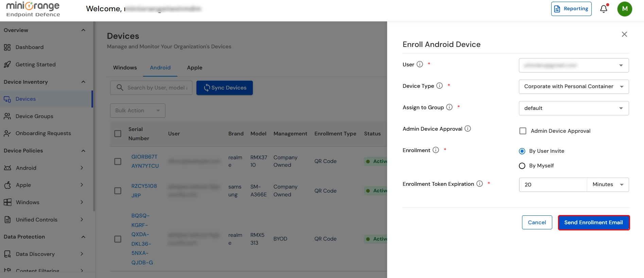Select By Myself enrollment option
This screenshot has height=278, width=644.
522,166
